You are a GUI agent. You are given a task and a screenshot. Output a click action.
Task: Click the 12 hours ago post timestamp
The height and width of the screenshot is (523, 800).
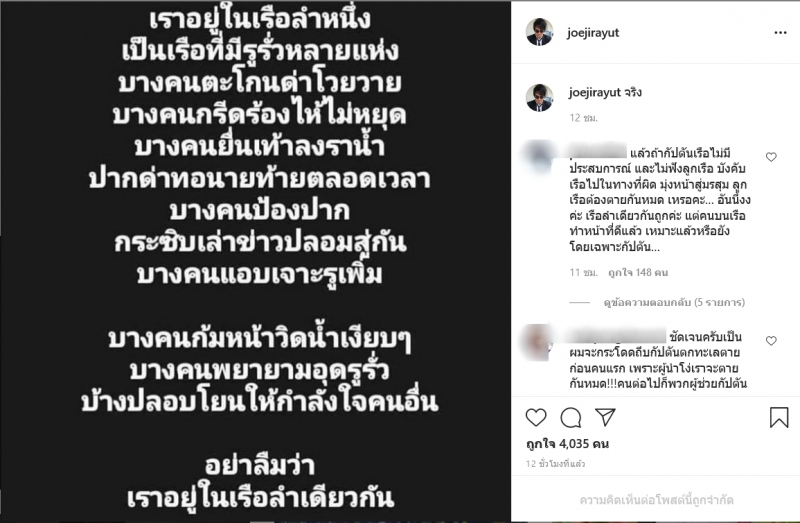click(555, 464)
